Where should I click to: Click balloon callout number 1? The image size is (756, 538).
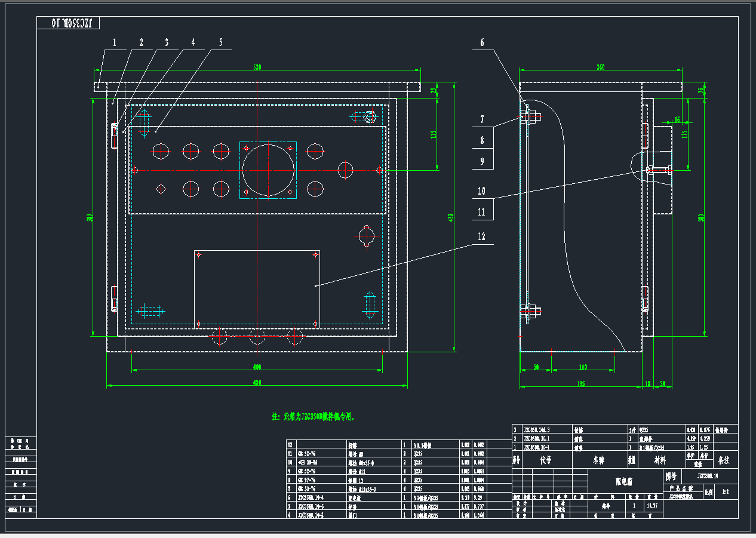(x=115, y=42)
